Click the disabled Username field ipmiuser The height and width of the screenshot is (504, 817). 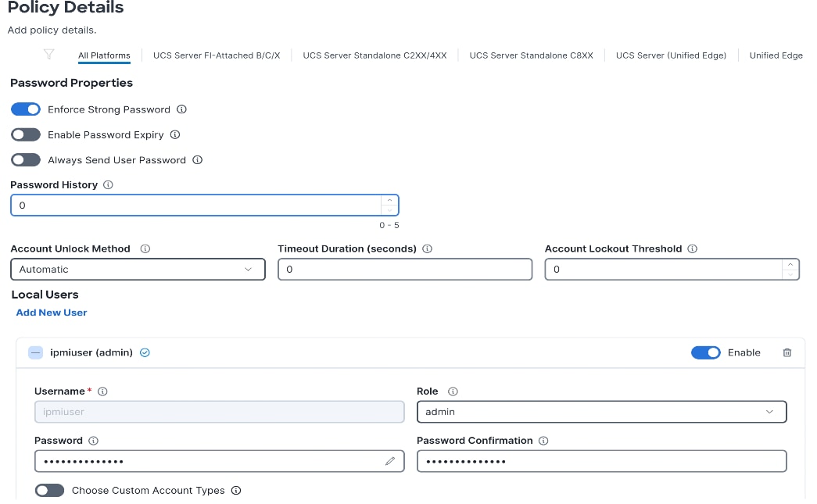pyautogui.click(x=220, y=412)
